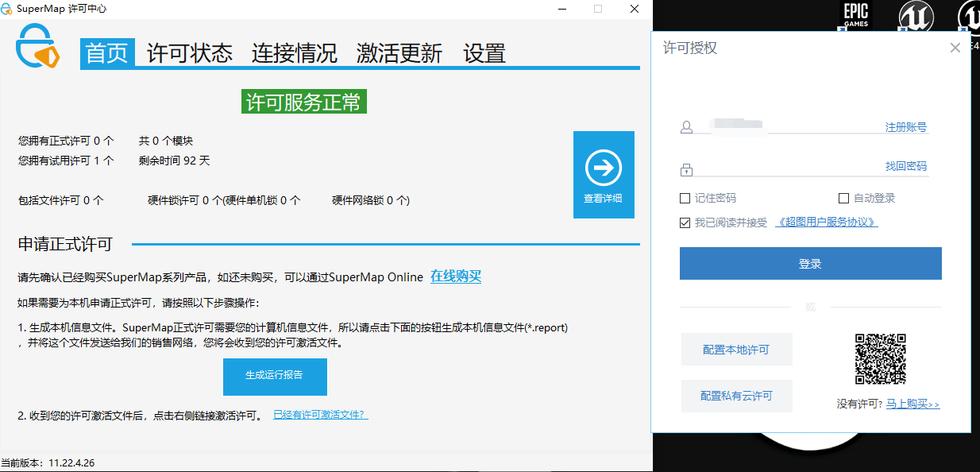
Task: Enable the 记住密码 checkbox
Action: (x=685, y=198)
